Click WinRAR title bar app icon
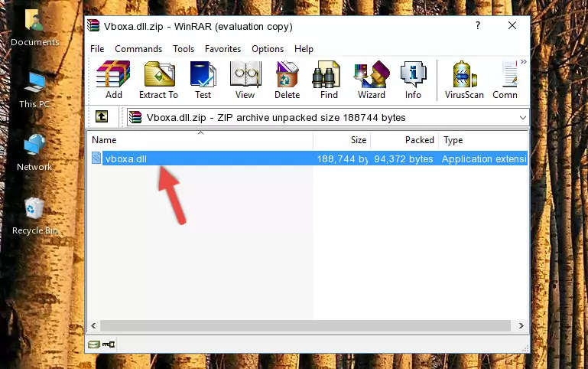 click(x=94, y=26)
